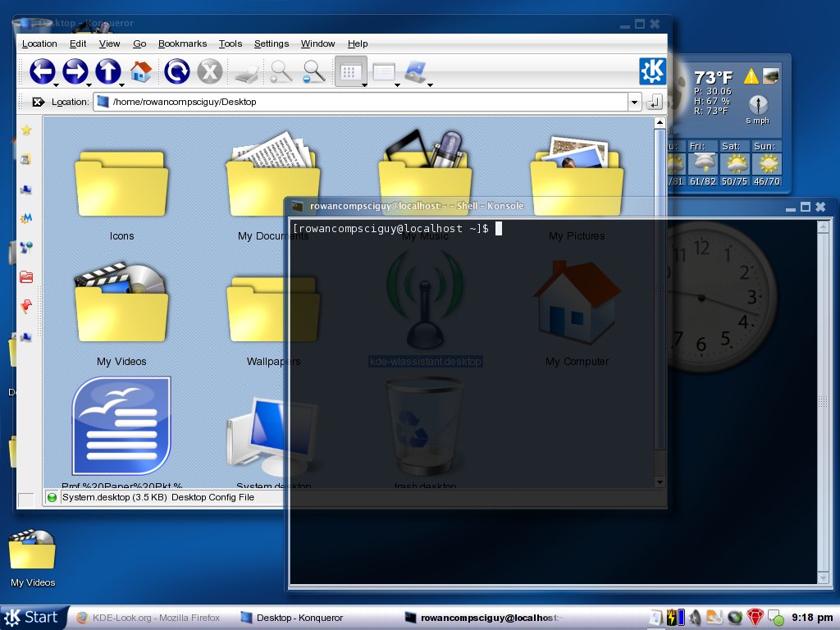840x630 pixels.
Task: Click the red ruby tray icon
Action: 755,618
